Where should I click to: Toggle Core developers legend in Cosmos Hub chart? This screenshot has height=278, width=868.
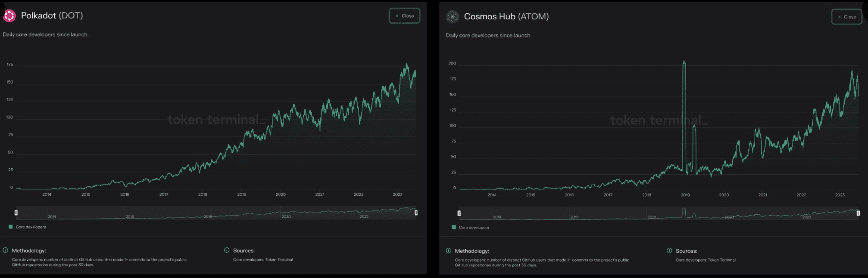[x=470, y=227]
